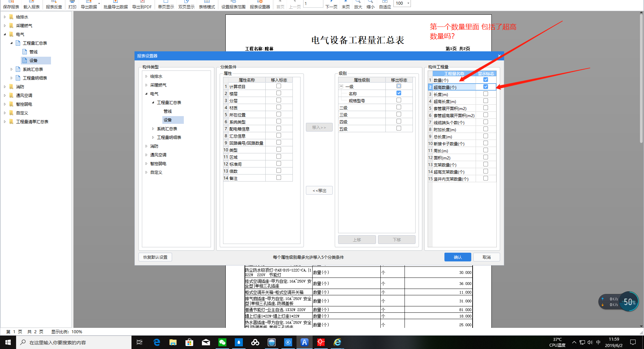The width and height of the screenshot is (644, 349).
Task: Open Task View on taskbar
Action: [x=140, y=342]
